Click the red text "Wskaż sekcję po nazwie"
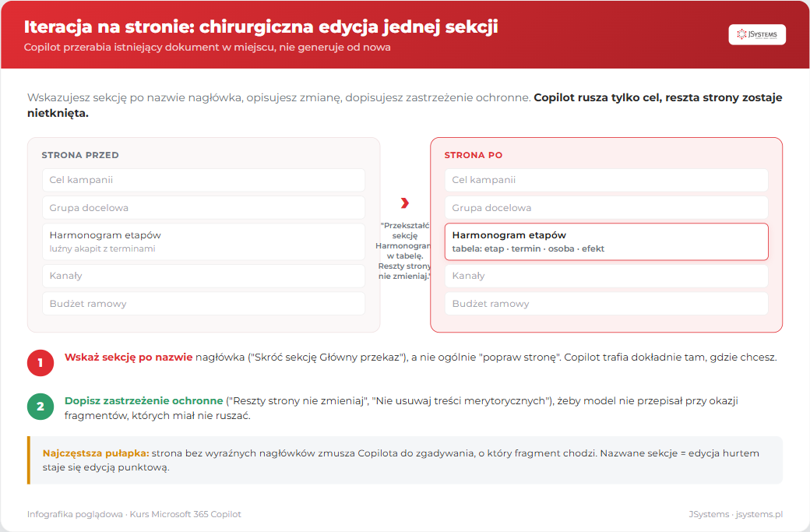Screen dimensions: 810x532 tap(128, 358)
